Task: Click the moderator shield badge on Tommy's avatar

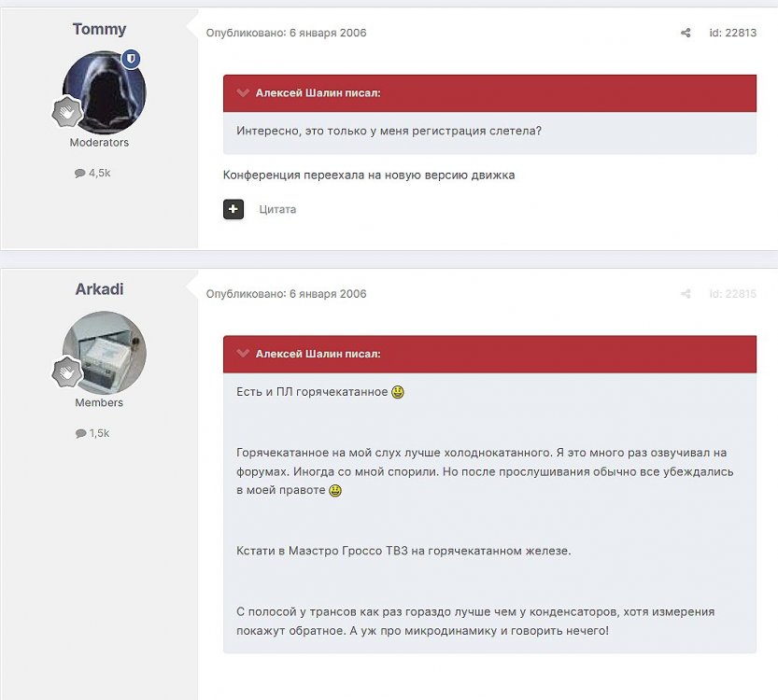Action: tap(133, 60)
